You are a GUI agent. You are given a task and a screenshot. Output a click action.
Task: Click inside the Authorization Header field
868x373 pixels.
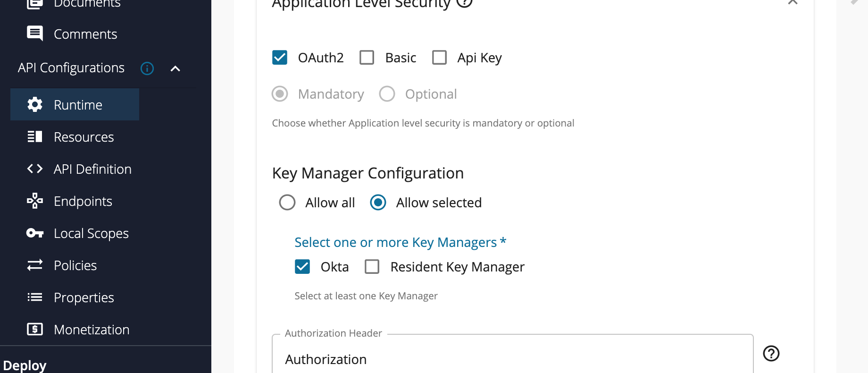(x=472, y=359)
